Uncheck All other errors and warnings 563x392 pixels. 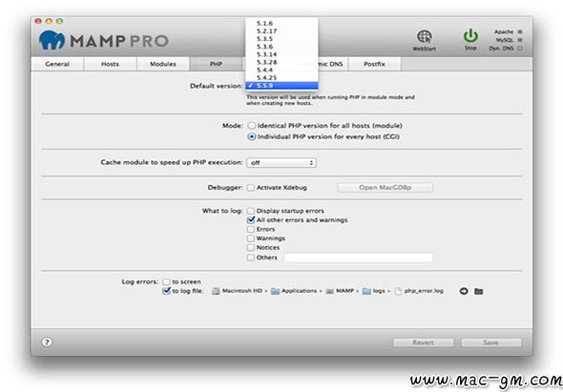point(251,219)
